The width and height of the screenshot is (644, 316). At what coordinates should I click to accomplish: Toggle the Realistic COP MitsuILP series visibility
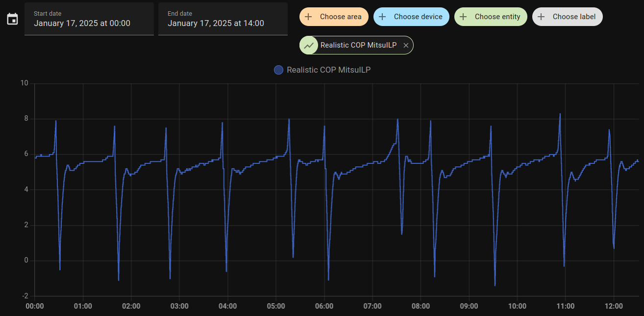[x=322, y=70]
